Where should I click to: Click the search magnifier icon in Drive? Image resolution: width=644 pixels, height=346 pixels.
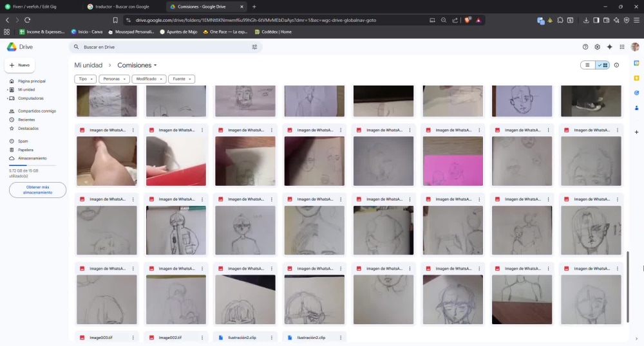tap(76, 47)
